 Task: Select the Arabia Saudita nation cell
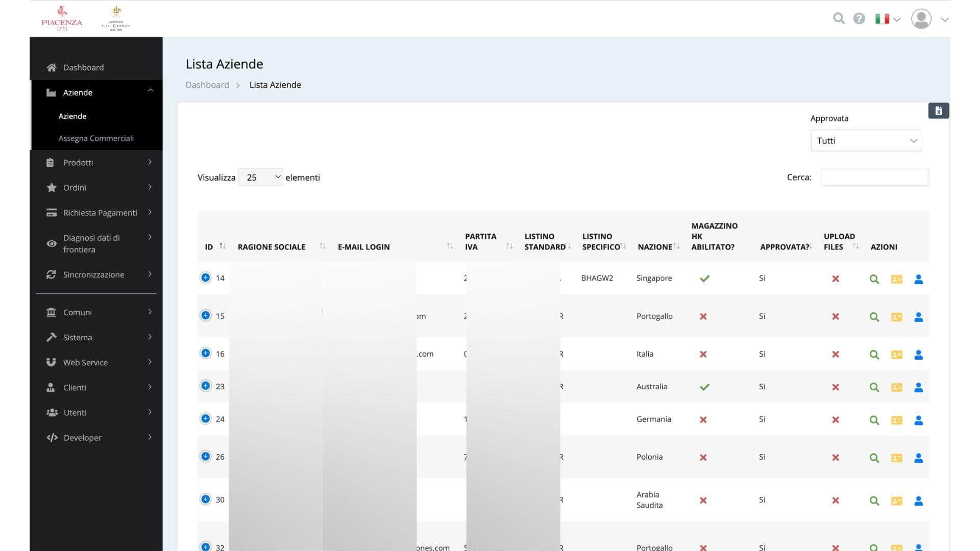pos(649,500)
